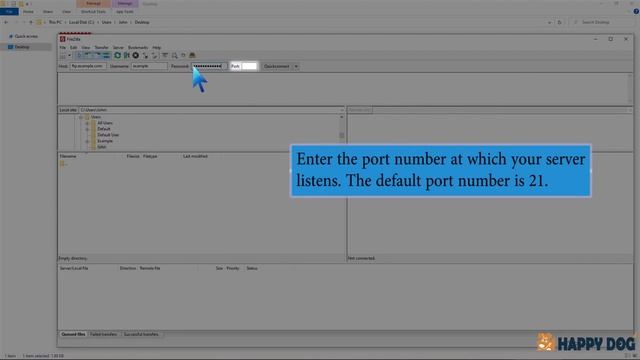Open the directory listing filters icon
The height and width of the screenshot is (360, 640).
(x=165, y=56)
